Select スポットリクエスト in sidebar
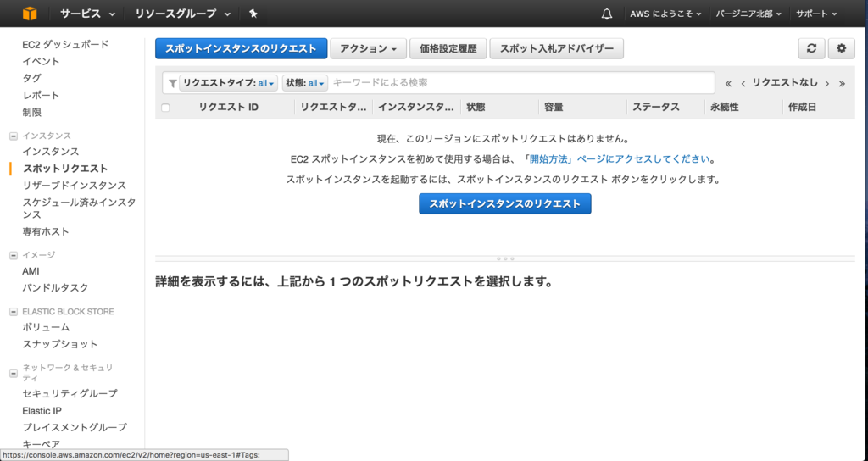Screen dimensions: 868x461 (x=65, y=169)
